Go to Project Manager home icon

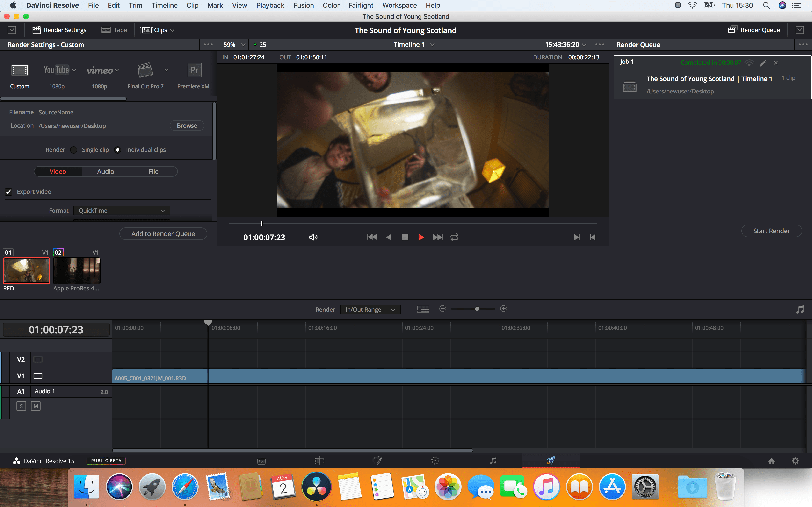coord(771,461)
